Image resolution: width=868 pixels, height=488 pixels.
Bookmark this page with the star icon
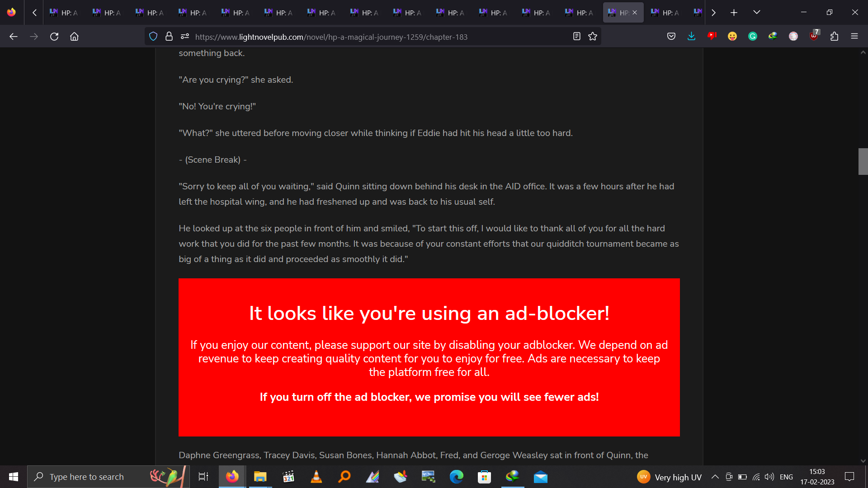click(x=593, y=37)
